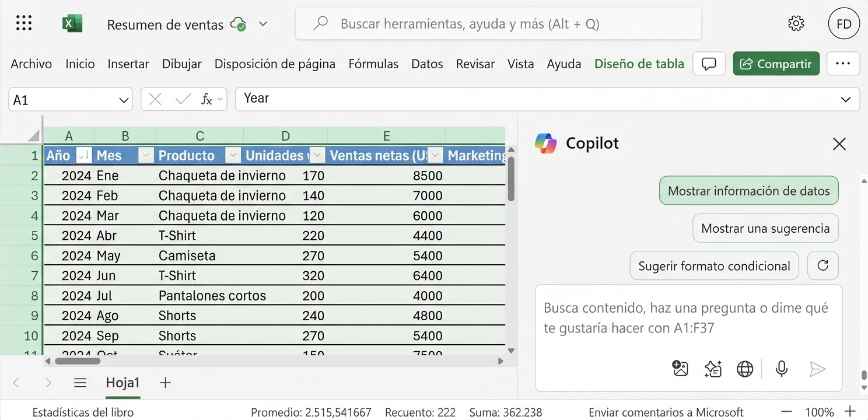Switch to the Diseño de tabla tab
The height and width of the screenshot is (420, 868).
pos(639,64)
